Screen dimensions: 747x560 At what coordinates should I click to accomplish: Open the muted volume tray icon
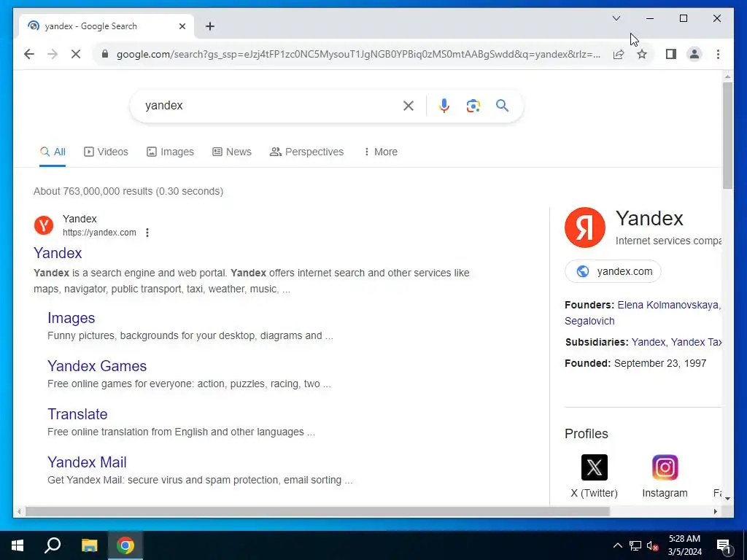(653, 545)
